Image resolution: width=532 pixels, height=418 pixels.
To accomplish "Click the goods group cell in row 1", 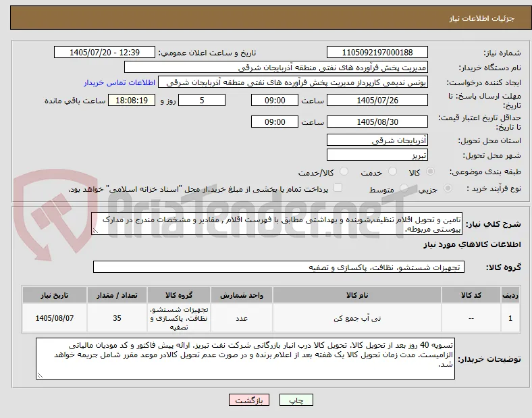I will click(x=179, y=318).
